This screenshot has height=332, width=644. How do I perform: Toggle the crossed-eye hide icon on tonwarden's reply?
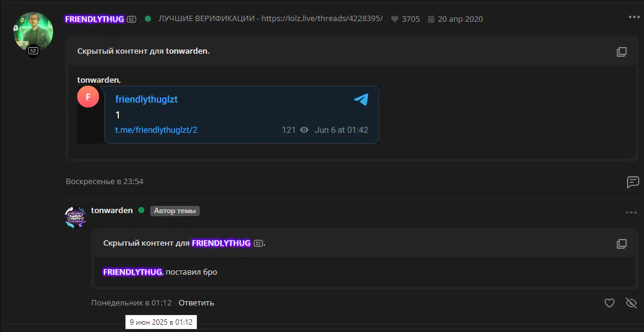[x=631, y=303]
